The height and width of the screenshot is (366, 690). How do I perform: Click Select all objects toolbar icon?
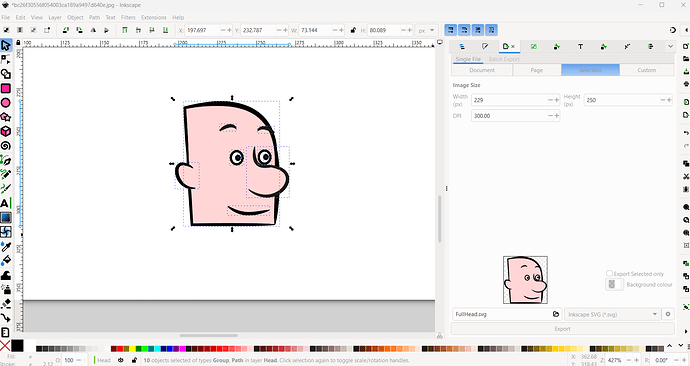[x=6, y=30]
